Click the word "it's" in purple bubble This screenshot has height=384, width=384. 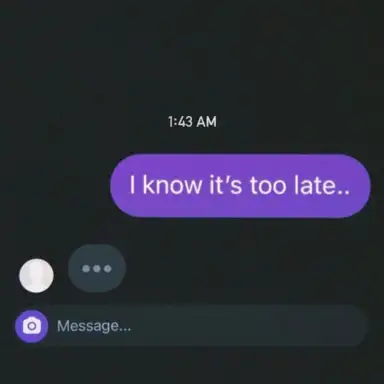(x=225, y=185)
